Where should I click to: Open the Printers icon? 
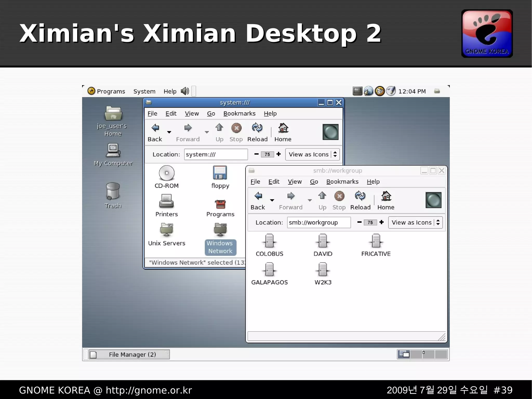(x=167, y=201)
